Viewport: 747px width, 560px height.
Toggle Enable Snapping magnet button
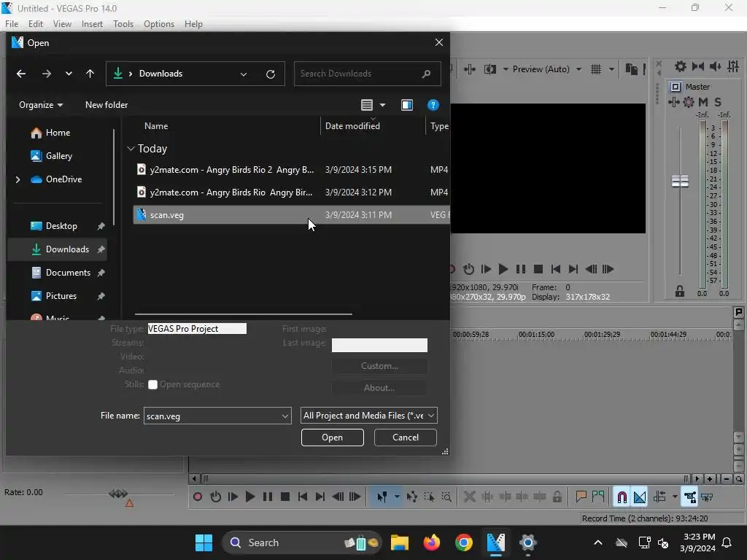click(x=622, y=497)
